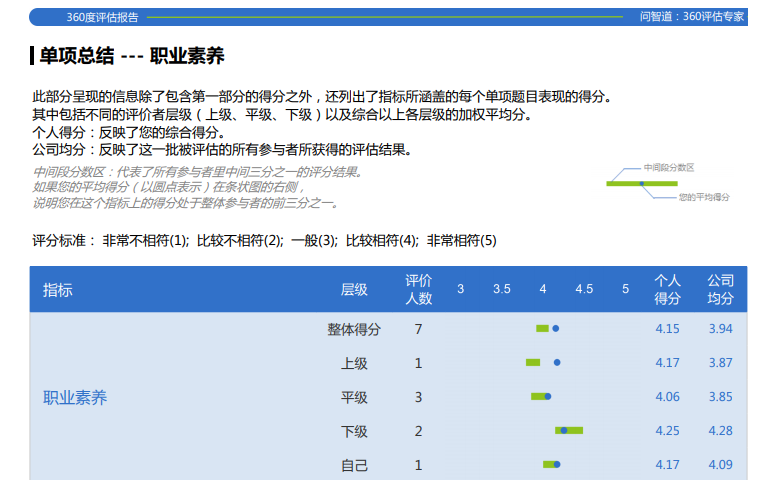Select the 整体得分 row label
Viewport: 771px width, 480px height.
tap(354, 329)
